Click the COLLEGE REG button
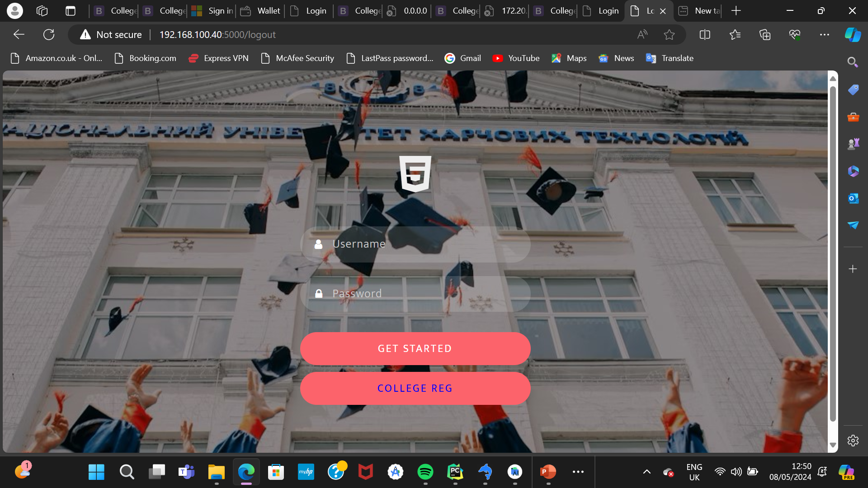 [415, 388]
